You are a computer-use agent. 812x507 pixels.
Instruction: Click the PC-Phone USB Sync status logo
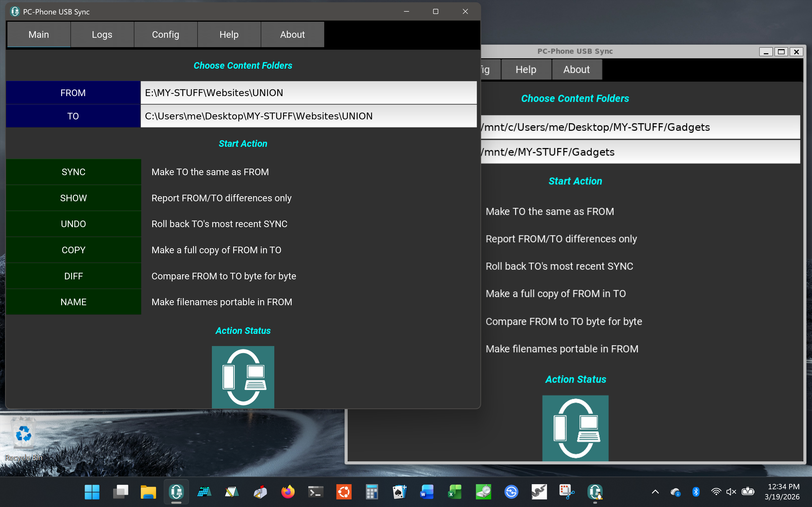tap(243, 377)
